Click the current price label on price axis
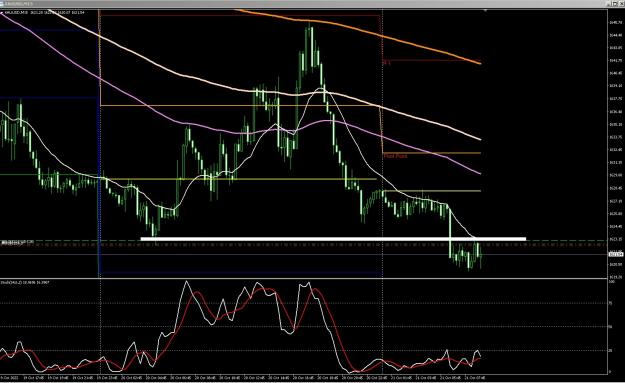 click(x=615, y=254)
